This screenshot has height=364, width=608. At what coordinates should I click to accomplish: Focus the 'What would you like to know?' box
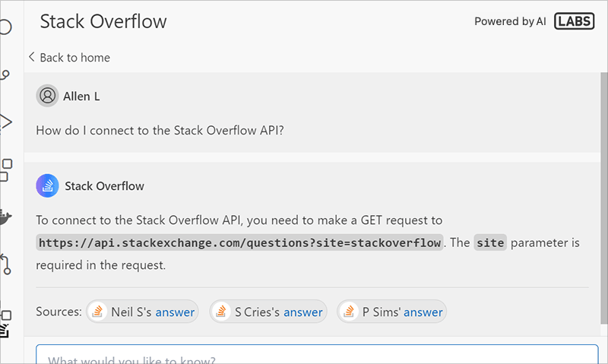[x=317, y=356]
